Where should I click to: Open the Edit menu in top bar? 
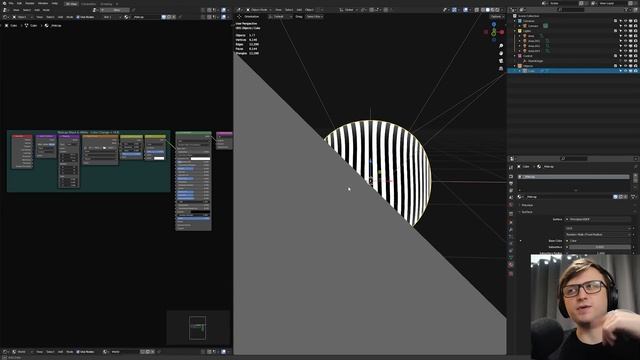[19, 3]
